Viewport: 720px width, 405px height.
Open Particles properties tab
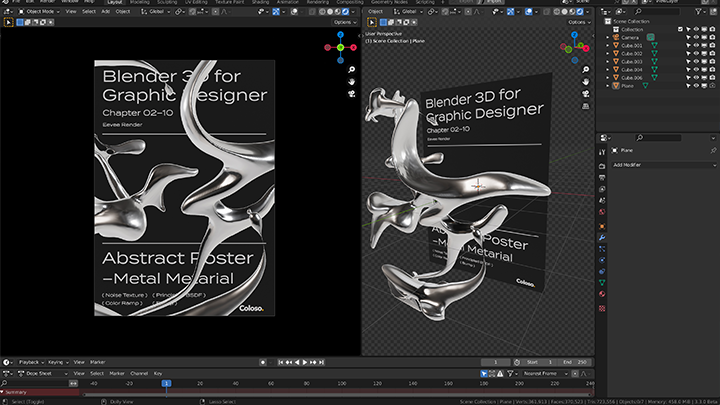(602, 249)
